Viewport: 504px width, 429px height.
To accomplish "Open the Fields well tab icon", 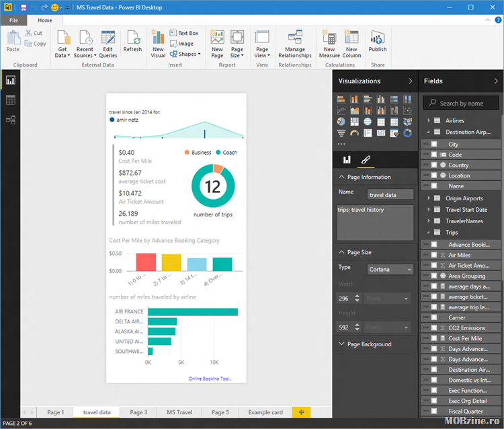I will (347, 159).
